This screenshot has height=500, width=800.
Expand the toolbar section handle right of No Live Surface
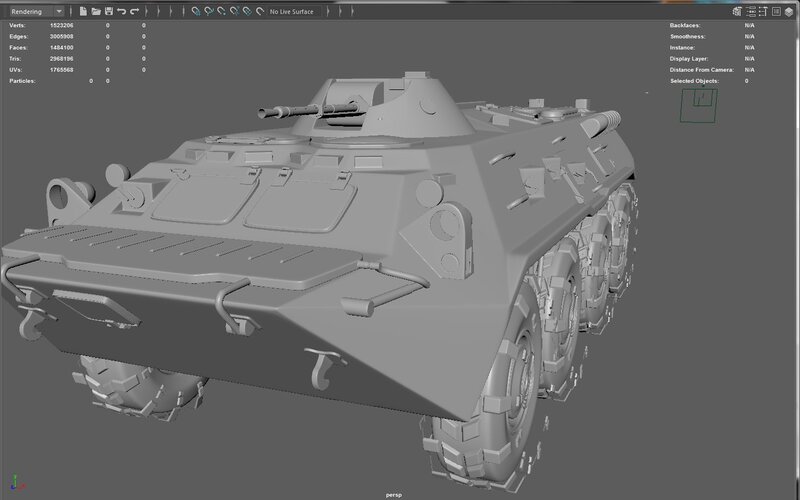coord(327,11)
